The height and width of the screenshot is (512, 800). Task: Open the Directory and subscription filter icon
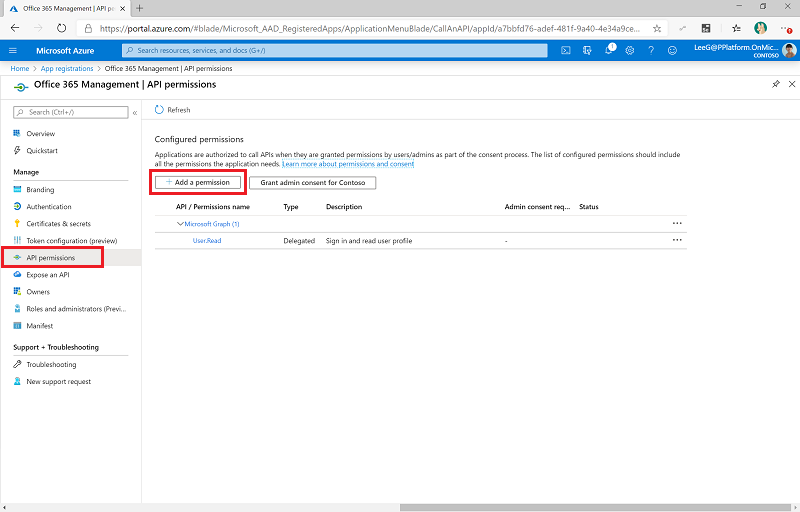pyautogui.click(x=587, y=50)
